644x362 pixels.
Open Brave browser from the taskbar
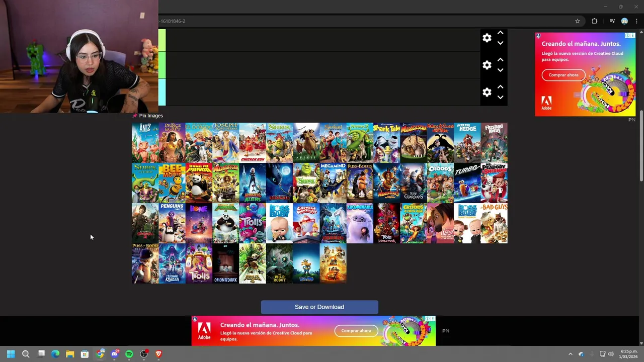pyautogui.click(x=158, y=354)
